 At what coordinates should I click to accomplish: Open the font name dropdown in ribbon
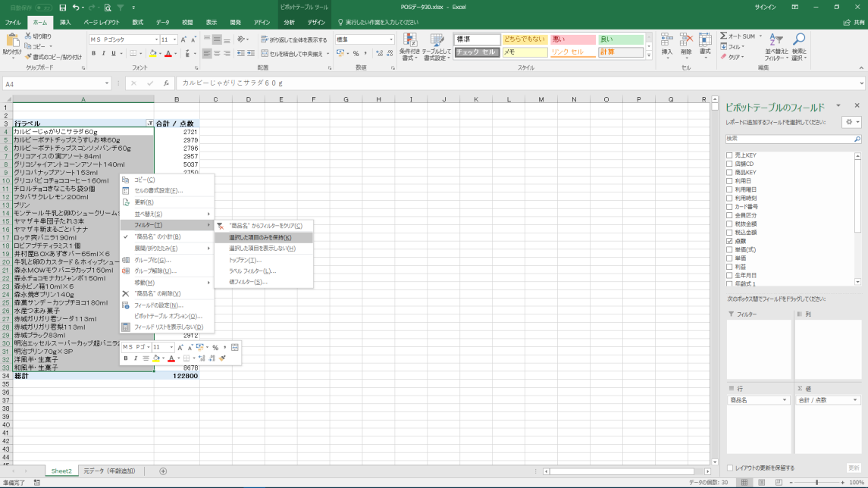pyautogui.click(x=156, y=40)
